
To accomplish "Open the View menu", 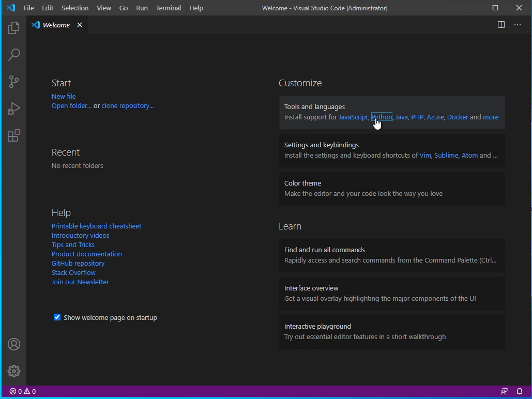I will (x=104, y=8).
